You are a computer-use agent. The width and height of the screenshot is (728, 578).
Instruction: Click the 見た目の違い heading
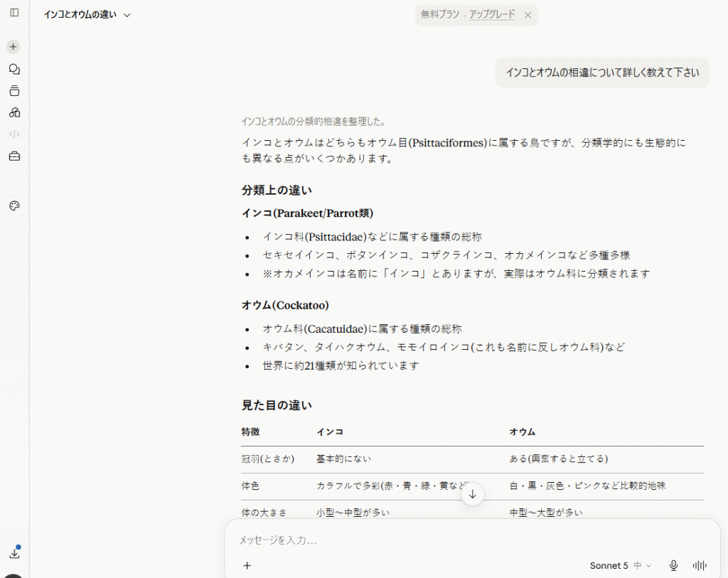(x=277, y=405)
